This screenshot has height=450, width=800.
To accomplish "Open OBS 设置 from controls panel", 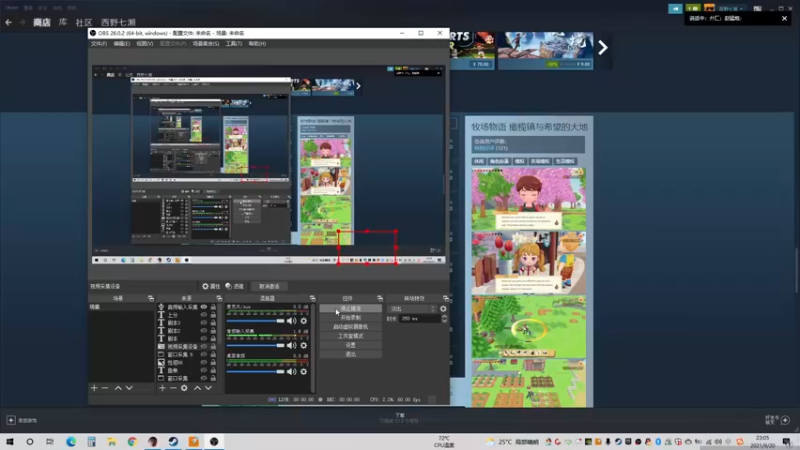I will 351,345.
